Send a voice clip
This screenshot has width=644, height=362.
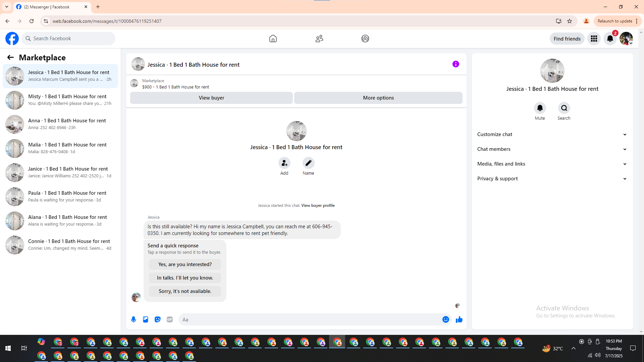pos(133,319)
